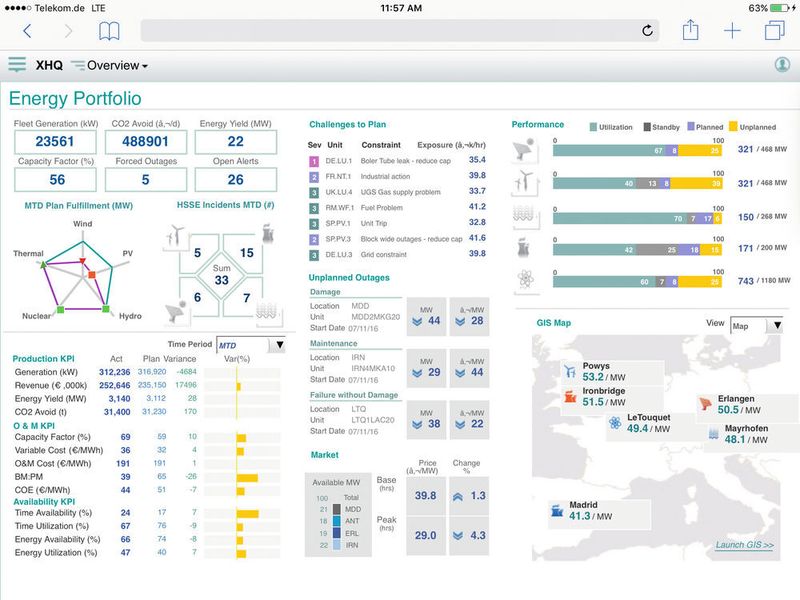
Task: Click the Revenue KPI row label
Action: [x=51, y=385]
